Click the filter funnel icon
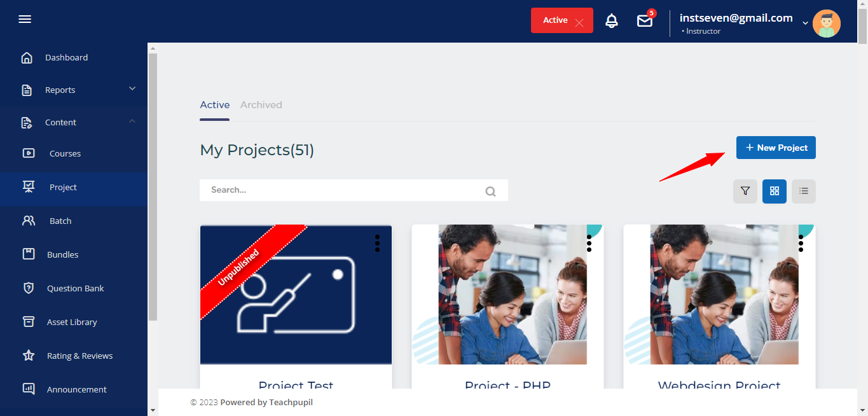 (745, 191)
